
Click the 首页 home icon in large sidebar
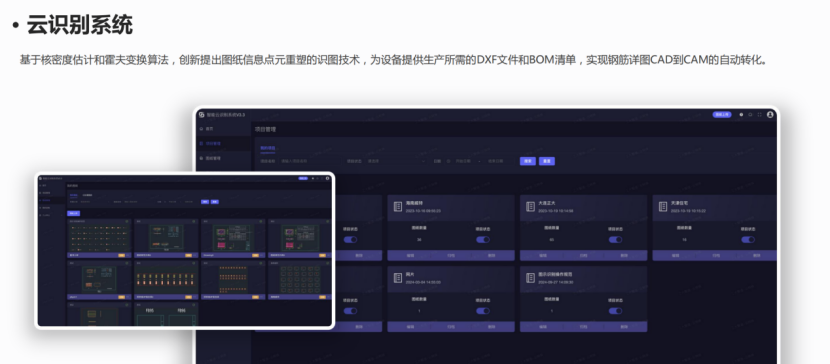201,129
